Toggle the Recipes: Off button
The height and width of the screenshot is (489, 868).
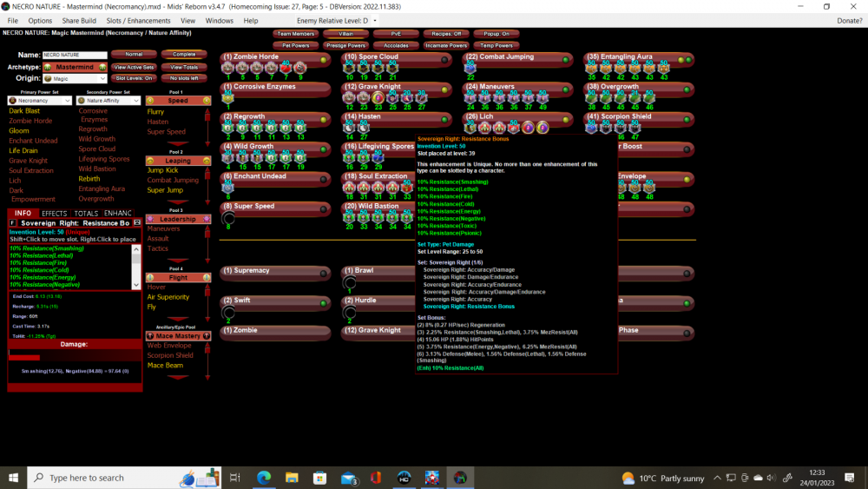tap(446, 34)
